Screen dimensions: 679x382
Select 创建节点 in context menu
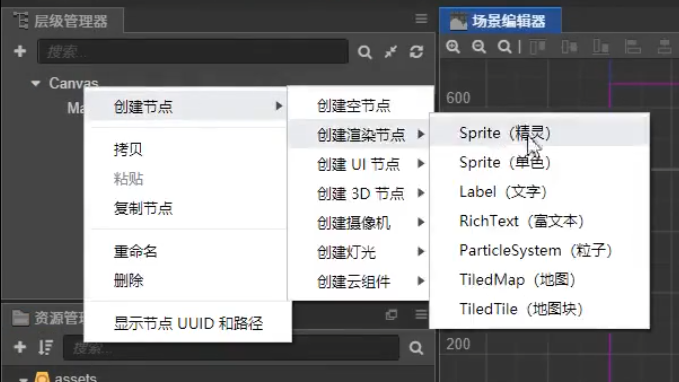(x=186, y=106)
